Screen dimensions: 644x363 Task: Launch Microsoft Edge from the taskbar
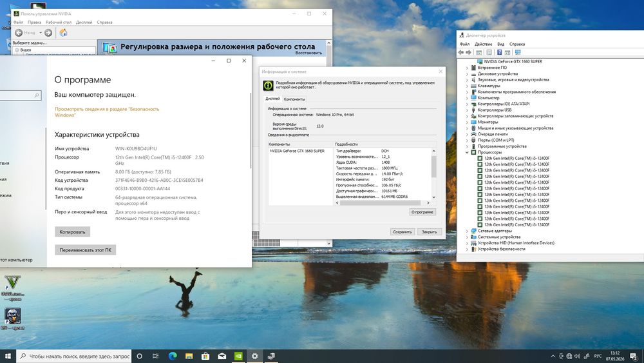tap(173, 356)
